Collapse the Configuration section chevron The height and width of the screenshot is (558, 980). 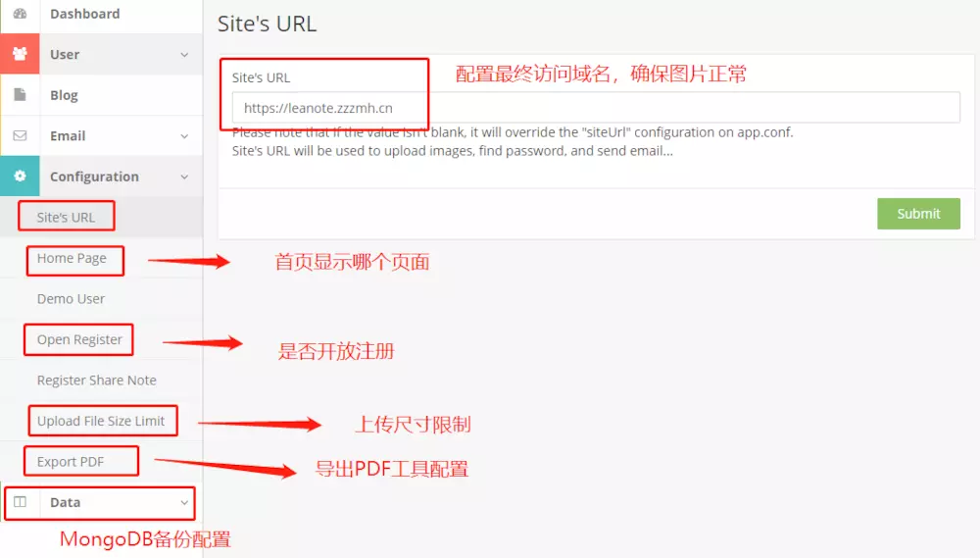pyautogui.click(x=184, y=178)
